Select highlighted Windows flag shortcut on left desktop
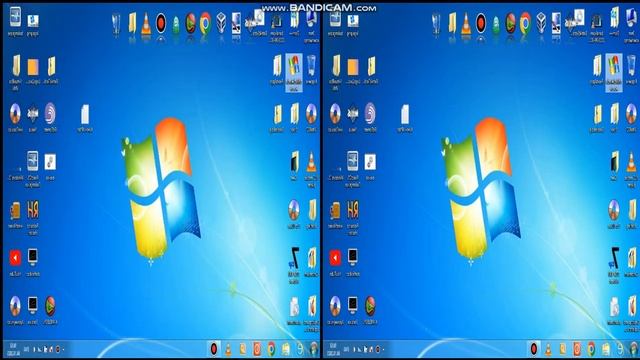640x360 pixels. [x=294, y=72]
